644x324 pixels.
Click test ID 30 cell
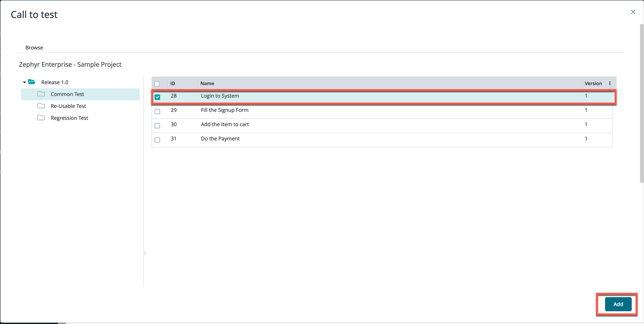click(x=174, y=125)
